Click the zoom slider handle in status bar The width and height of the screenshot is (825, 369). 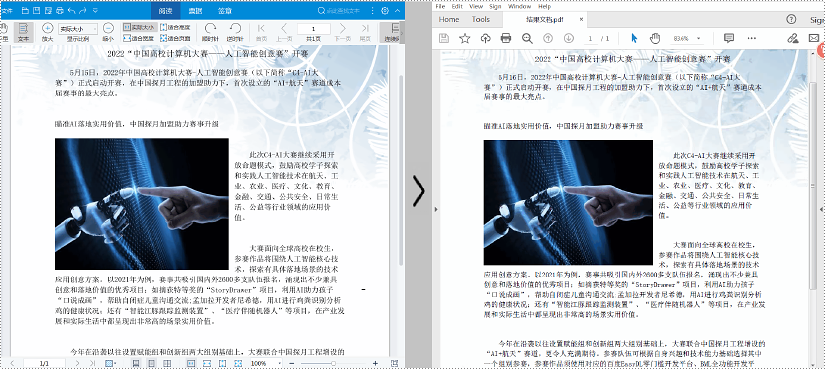click(x=334, y=363)
